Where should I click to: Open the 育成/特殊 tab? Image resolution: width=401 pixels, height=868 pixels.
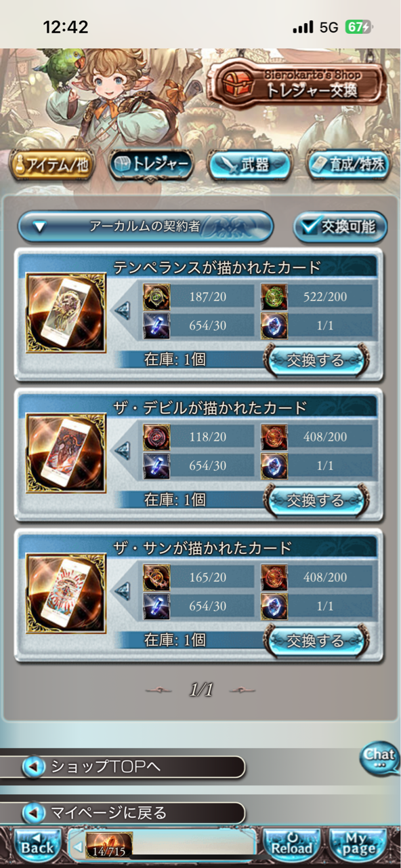click(x=348, y=165)
